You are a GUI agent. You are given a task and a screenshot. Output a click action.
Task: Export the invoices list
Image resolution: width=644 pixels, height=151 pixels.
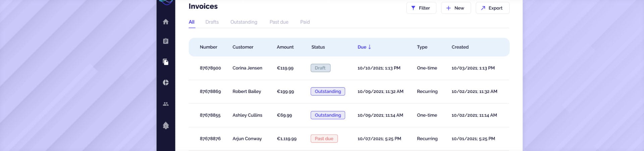pyautogui.click(x=492, y=8)
